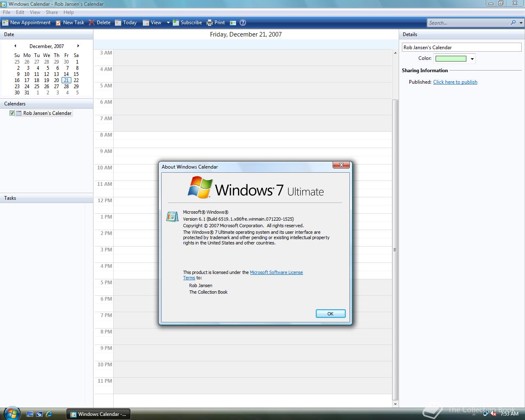Select December 31 in mini calendar
The width and height of the screenshot is (525, 420).
point(27,93)
